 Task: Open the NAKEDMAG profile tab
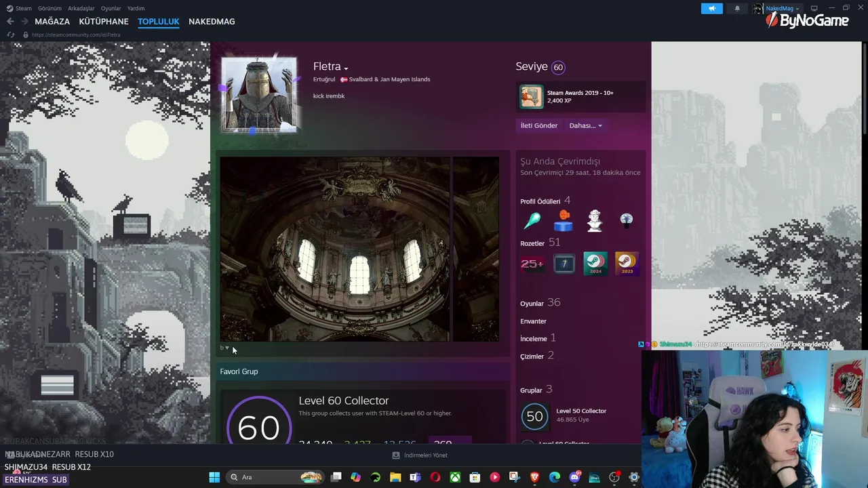[212, 22]
